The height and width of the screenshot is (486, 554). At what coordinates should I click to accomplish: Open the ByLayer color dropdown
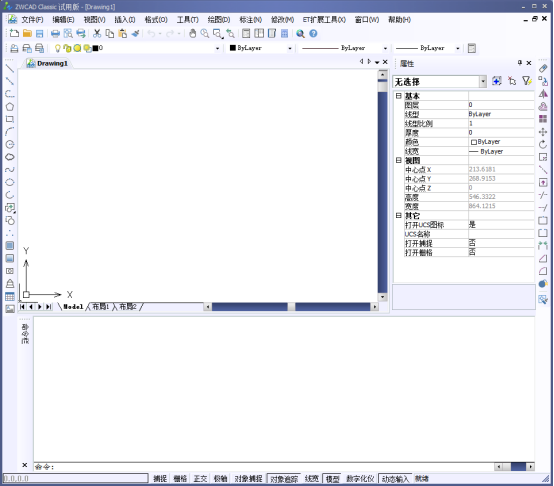261,48
